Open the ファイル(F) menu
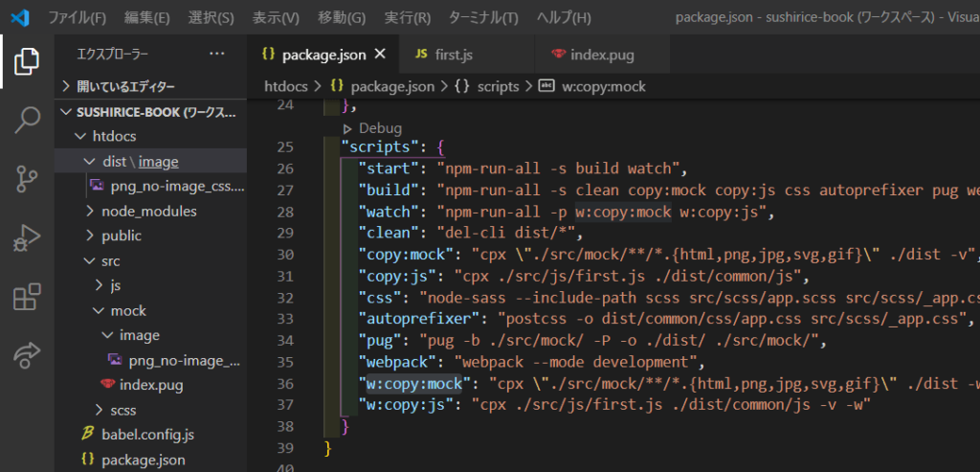The image size is (980, 472). click(x=77, y=17)
